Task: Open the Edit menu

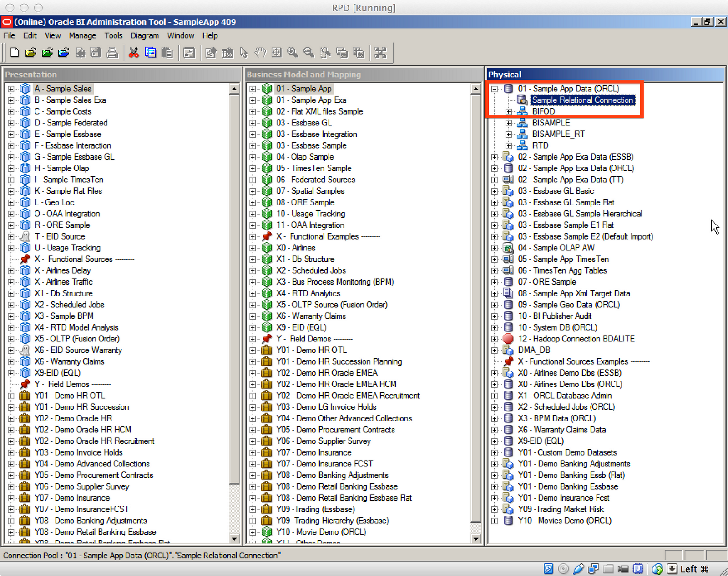Action: [30, 35]
